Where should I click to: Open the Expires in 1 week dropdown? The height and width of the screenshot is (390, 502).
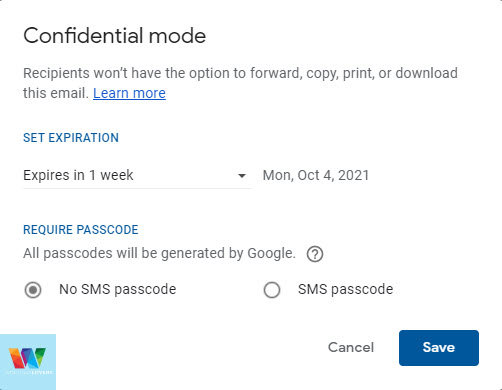137,175
